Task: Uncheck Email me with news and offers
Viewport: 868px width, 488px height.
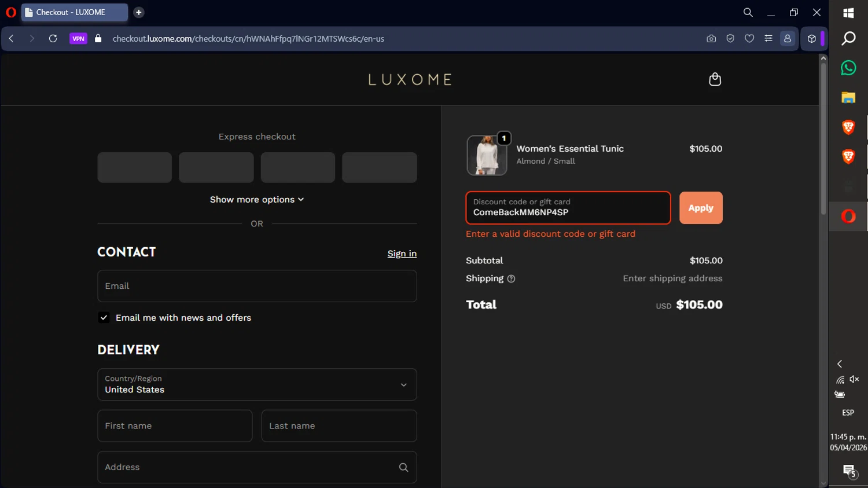Action: [104, 318]
